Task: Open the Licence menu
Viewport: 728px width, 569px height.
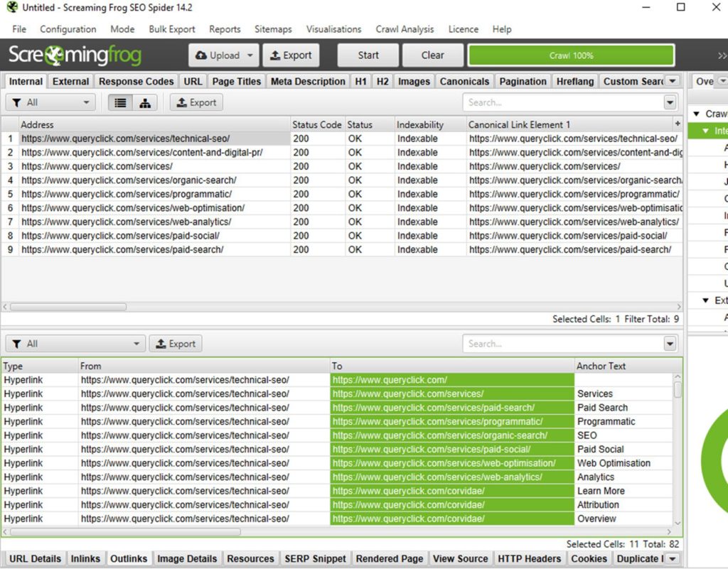Action: tap(464, 29)
